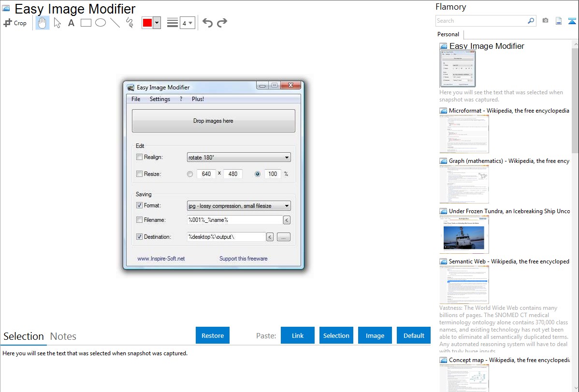579x392 pixels.
Task: Select the pixel dimensions radio button
Action: tap(190, 174)
